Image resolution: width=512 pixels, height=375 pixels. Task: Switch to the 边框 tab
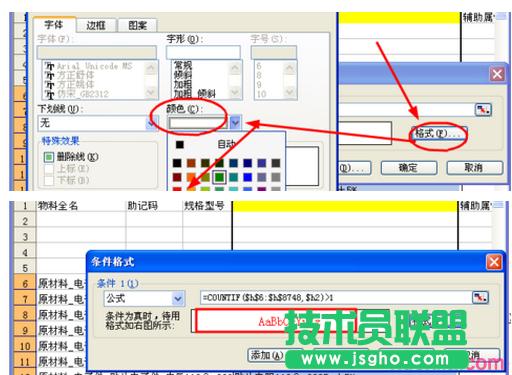tap(96, 25)
